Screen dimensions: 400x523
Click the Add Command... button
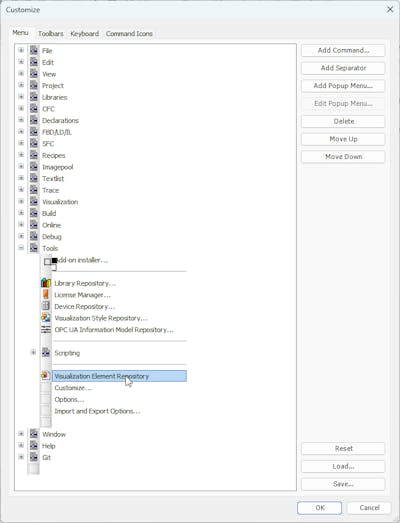343,50
